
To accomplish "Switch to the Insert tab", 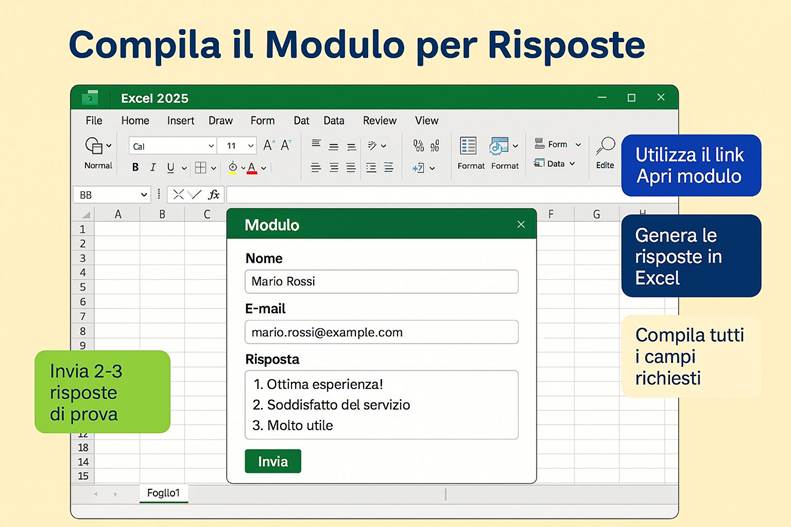I will coord(181,121).
